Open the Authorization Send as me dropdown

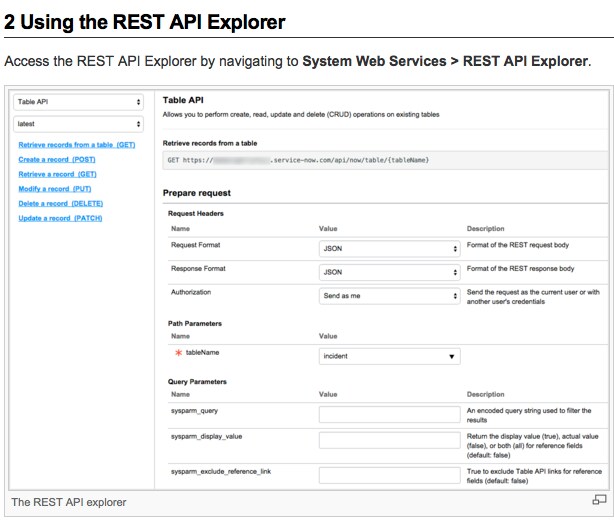coord(389,296)
